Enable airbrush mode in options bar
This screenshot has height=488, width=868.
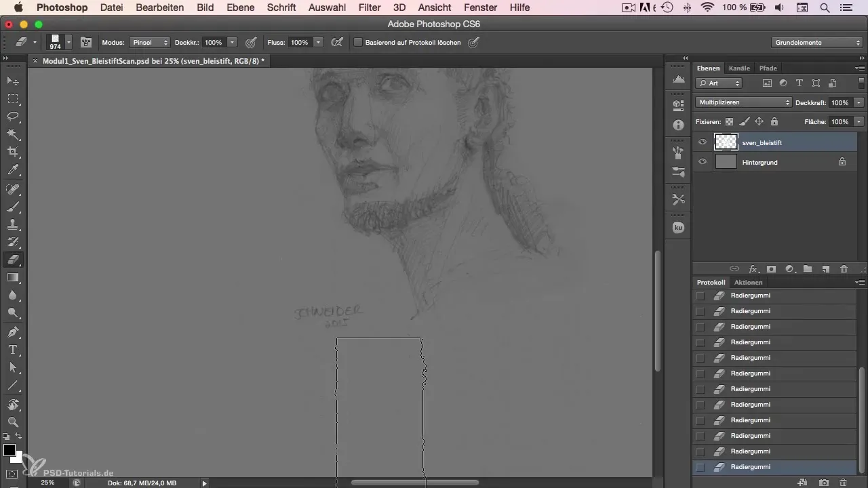click(x=336, y=42)
